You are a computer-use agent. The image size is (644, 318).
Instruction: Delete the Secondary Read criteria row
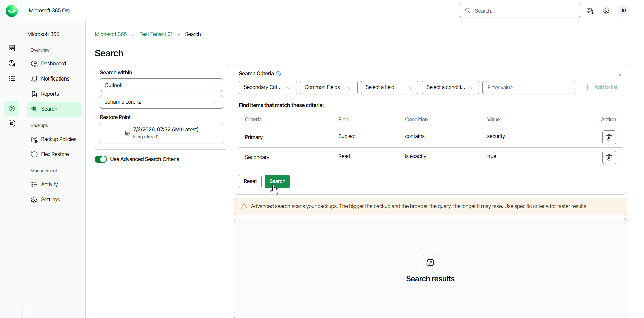pos(609,157)
